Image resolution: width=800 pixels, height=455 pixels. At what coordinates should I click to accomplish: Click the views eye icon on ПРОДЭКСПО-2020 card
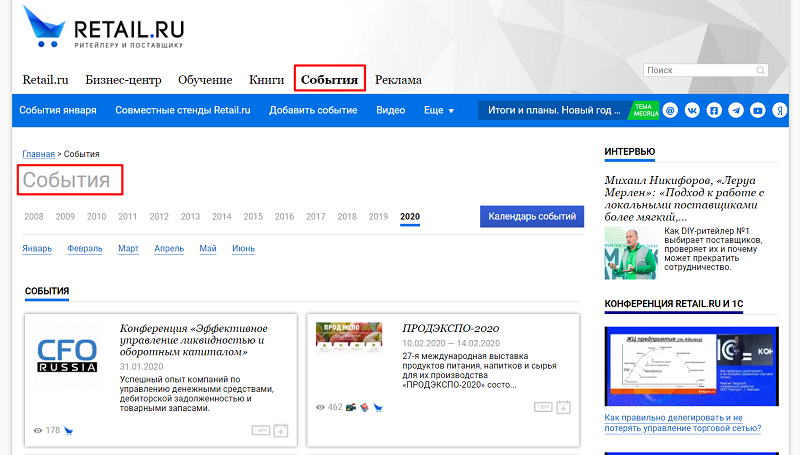[x=320, y=407]
